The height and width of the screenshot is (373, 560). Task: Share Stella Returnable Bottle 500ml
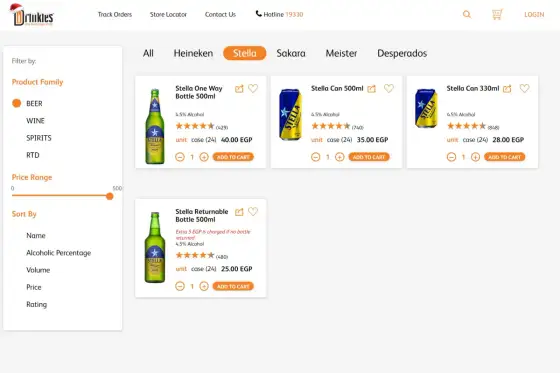point(239,212)
